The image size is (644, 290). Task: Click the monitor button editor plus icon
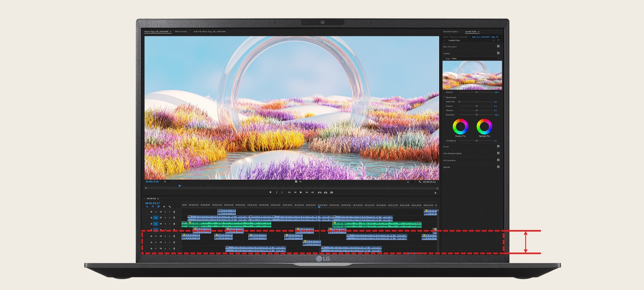click(x=435, y=193)
